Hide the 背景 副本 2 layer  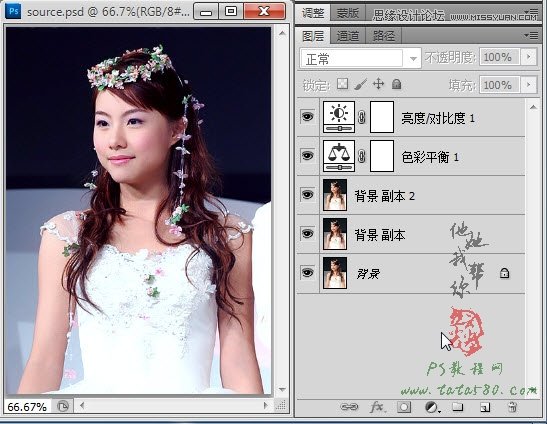pos(307,195)
